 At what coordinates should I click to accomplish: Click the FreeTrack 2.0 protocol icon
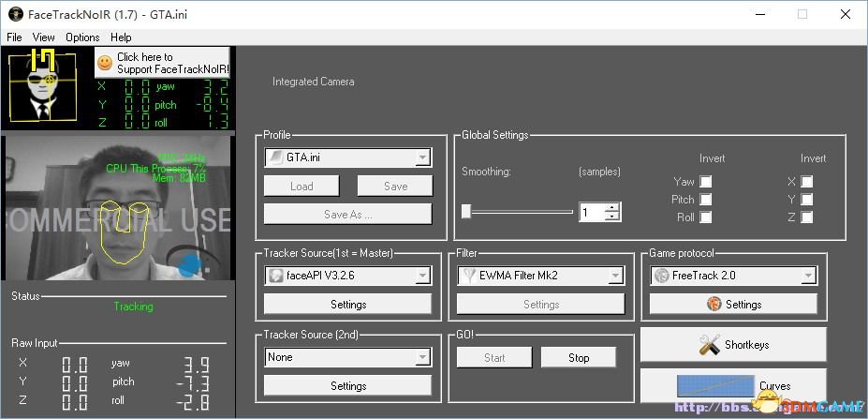[x=661, y=276]
